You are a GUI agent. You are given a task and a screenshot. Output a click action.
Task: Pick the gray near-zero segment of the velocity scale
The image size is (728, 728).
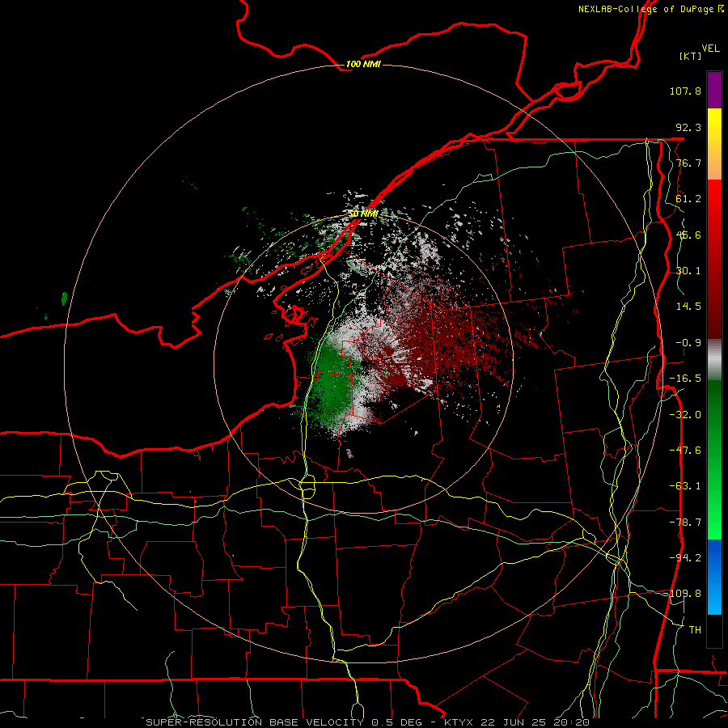point(714,360)
